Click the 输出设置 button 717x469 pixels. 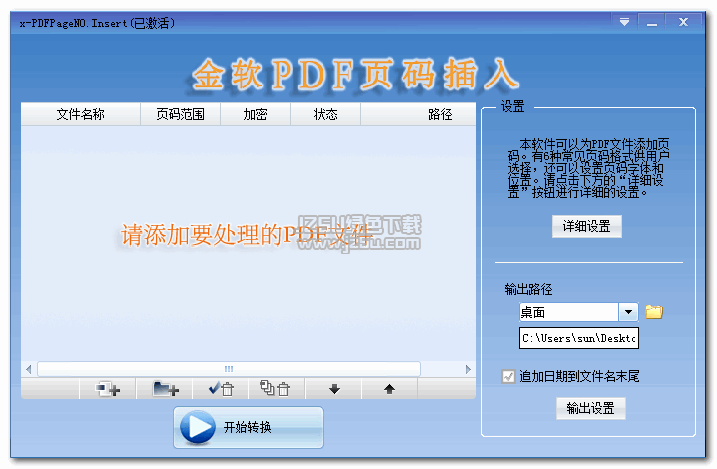click(590, 408)
